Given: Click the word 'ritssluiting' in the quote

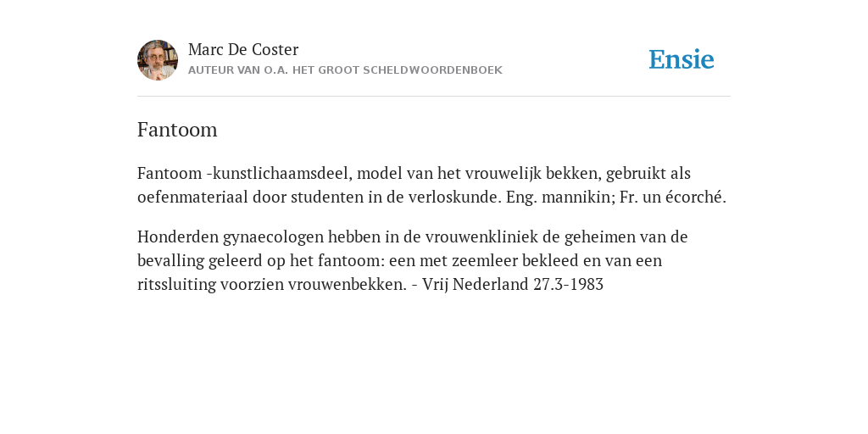Looking at the screenshot, I should click(176, 285).
